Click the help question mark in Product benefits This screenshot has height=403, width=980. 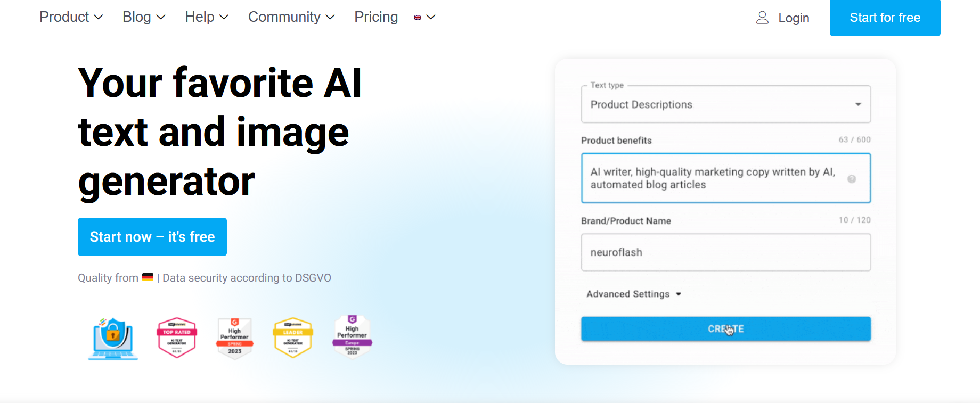point(852,179)
